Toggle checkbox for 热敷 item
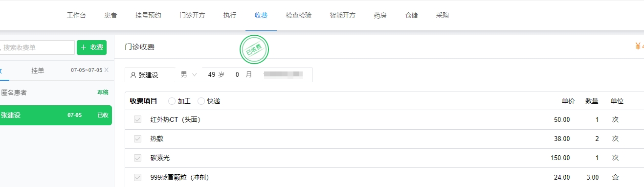 [x=138, y=139]
